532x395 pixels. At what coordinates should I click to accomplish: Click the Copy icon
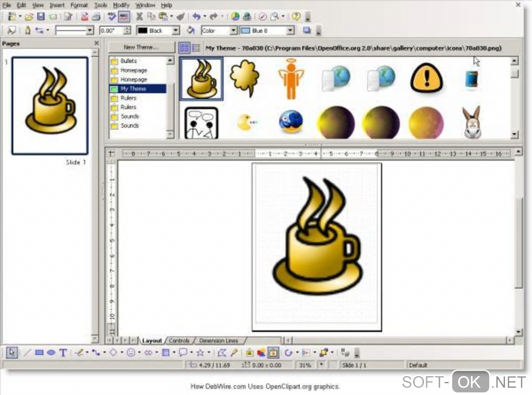pos(151,16)
